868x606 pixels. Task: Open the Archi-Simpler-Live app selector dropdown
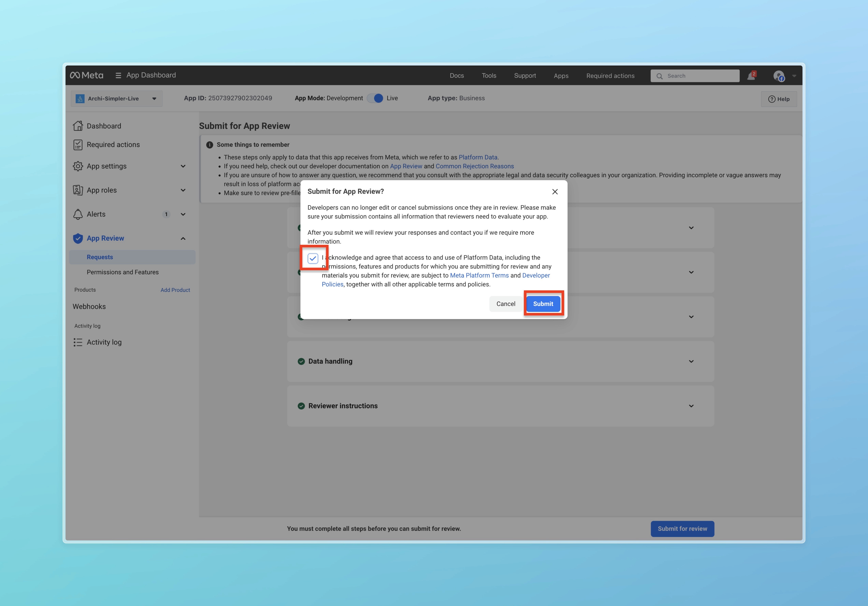[117, 99]
